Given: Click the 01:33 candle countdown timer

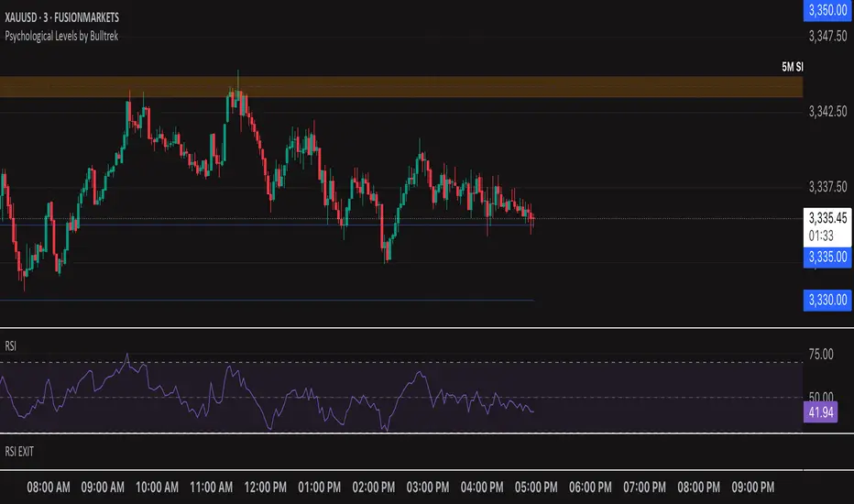Looking at the screenshot, I should pos(821,236).
